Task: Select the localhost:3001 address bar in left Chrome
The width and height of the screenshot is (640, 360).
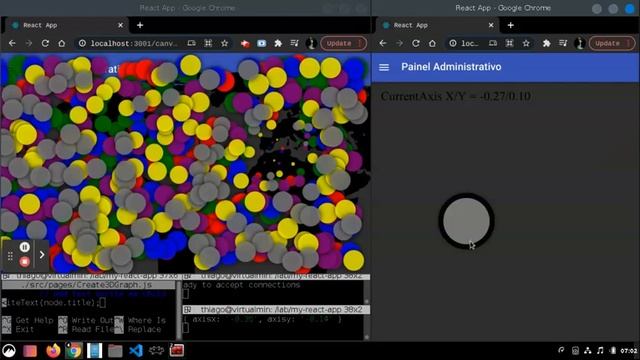Action: (134, 43)
